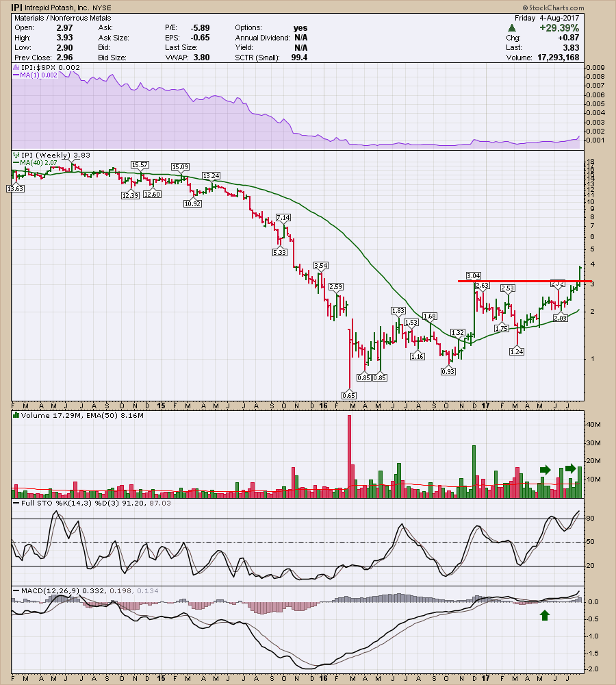Click the tallest red volume bar spike
Screen dimensions: 616x685
(x=349, y=456)
